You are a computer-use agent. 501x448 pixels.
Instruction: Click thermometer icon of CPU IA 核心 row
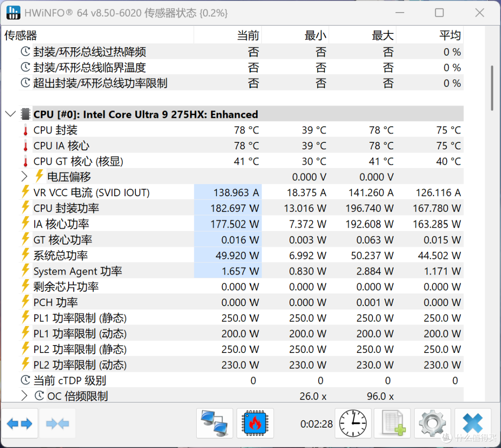(26, 146)
